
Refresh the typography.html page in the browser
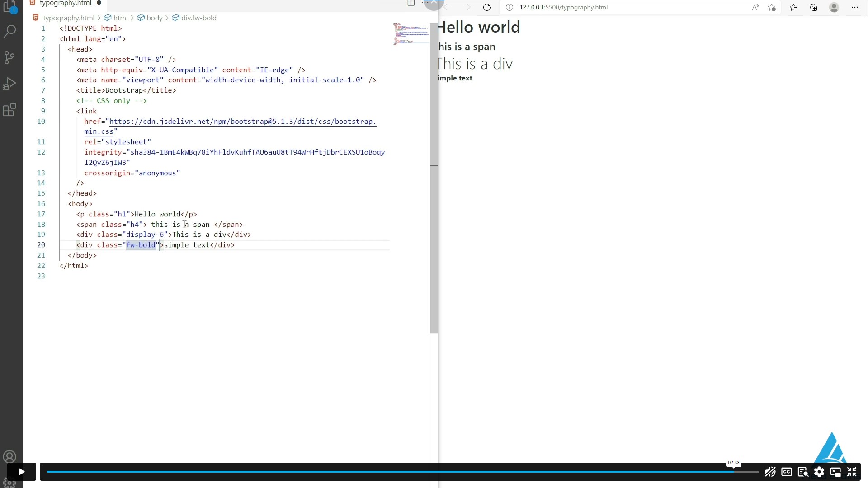(487, 7)
